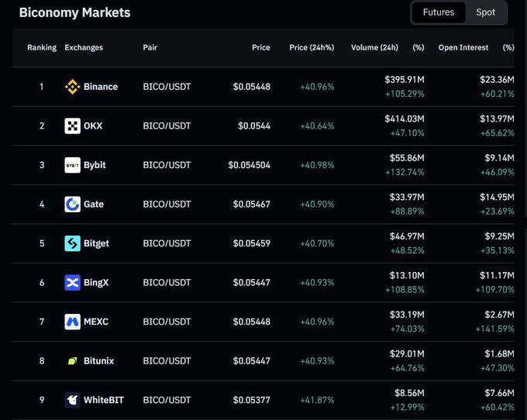The width and height of the screenshot is (527, 420).
Task: Click the Binance exchange logo
Action: pos(72,87)
